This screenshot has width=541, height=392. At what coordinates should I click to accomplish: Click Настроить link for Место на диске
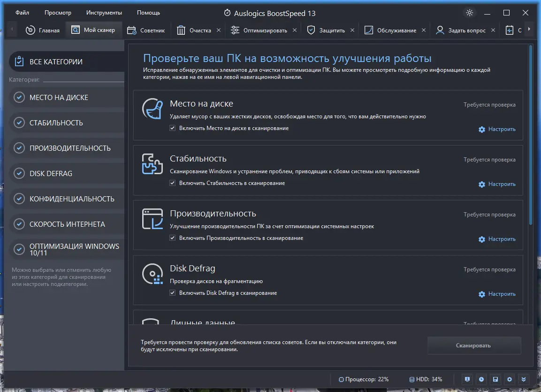[497, 129]
